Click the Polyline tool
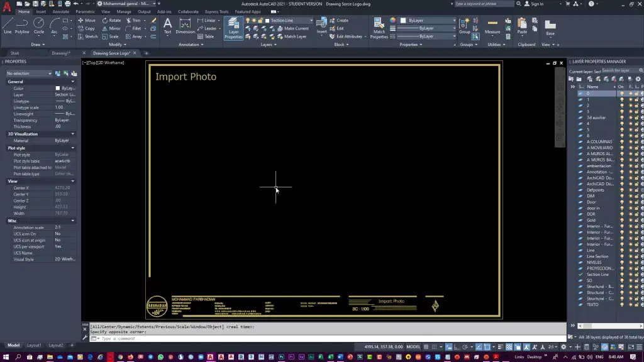 [x=22, y=25]
